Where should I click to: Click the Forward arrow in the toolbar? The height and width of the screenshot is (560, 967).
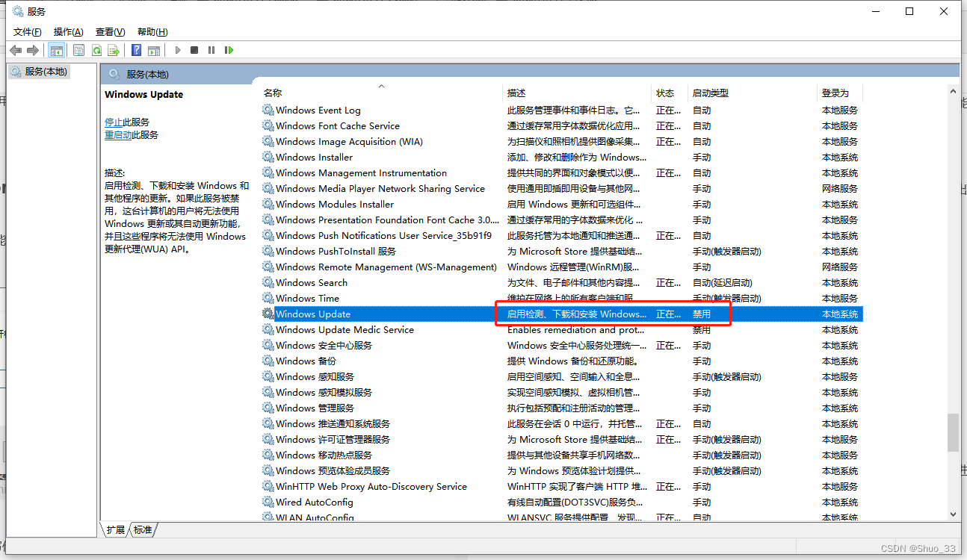[32, 50]
